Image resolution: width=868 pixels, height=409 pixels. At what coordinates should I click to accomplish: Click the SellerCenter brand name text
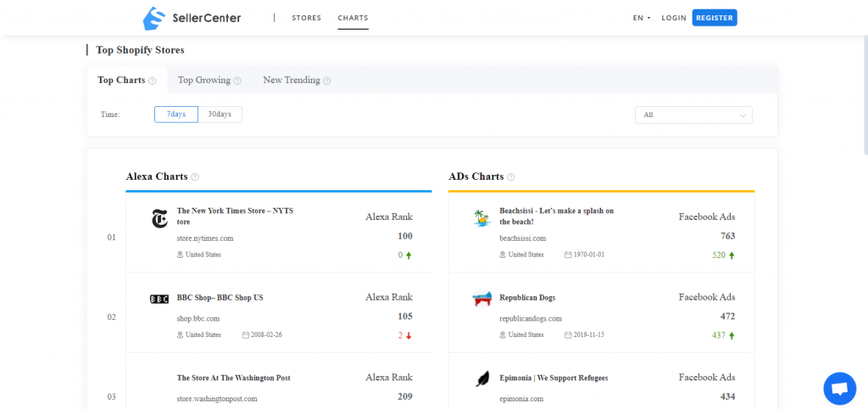[206, 19]
